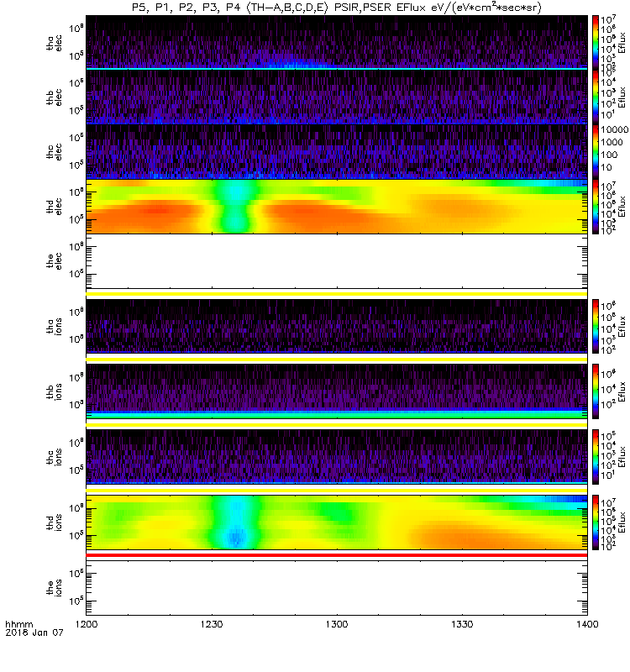Click "Eflux" label beside thb ions color bar
Viewport: 630px width, 672px height.
tap(622, 391)
